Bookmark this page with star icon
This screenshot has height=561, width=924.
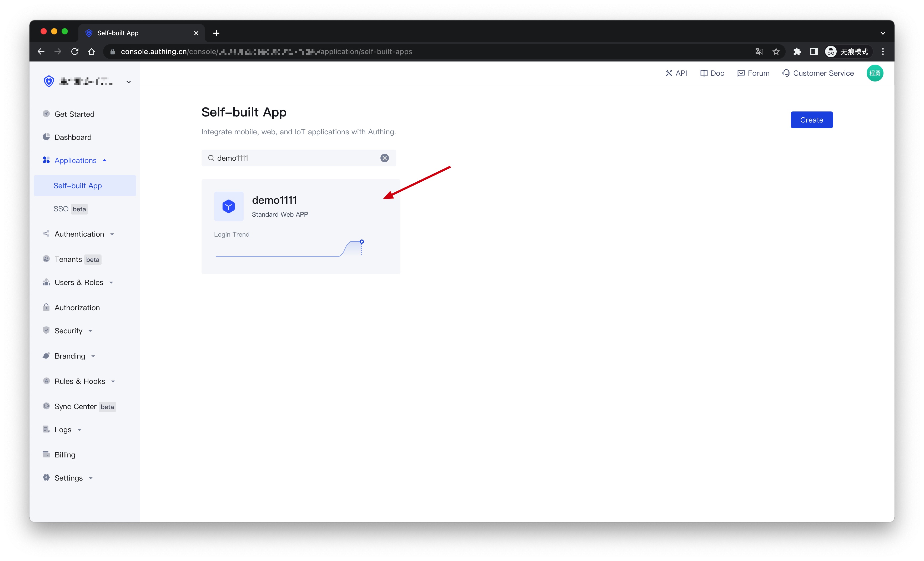tap(776, 51)
